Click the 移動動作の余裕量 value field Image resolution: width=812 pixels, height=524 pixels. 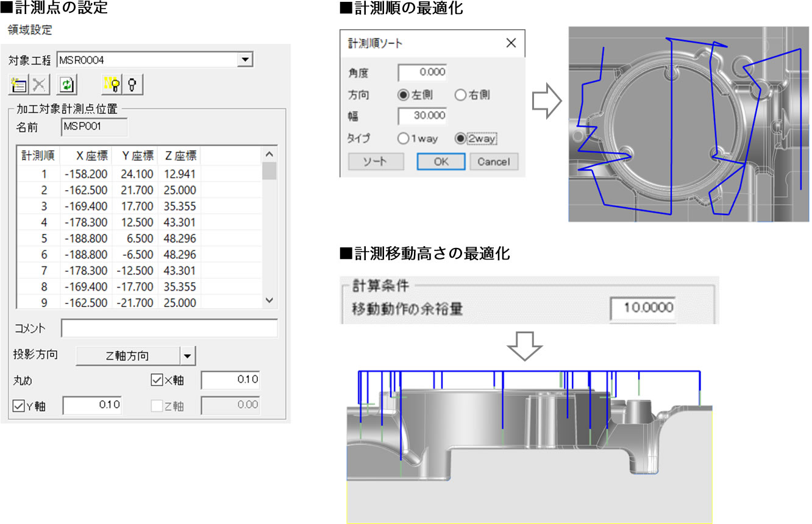point(643,307)
